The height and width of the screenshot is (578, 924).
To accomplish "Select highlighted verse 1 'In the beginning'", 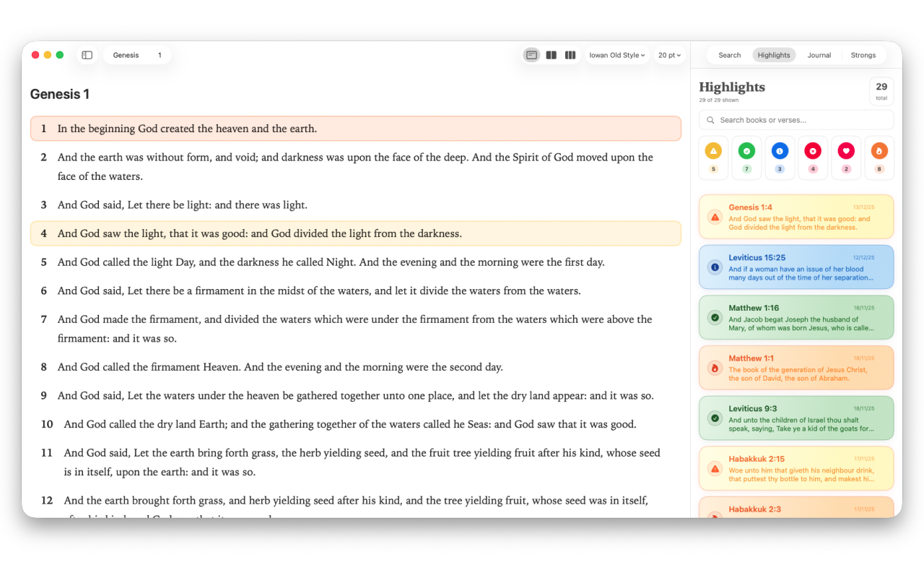I will 355,129.
